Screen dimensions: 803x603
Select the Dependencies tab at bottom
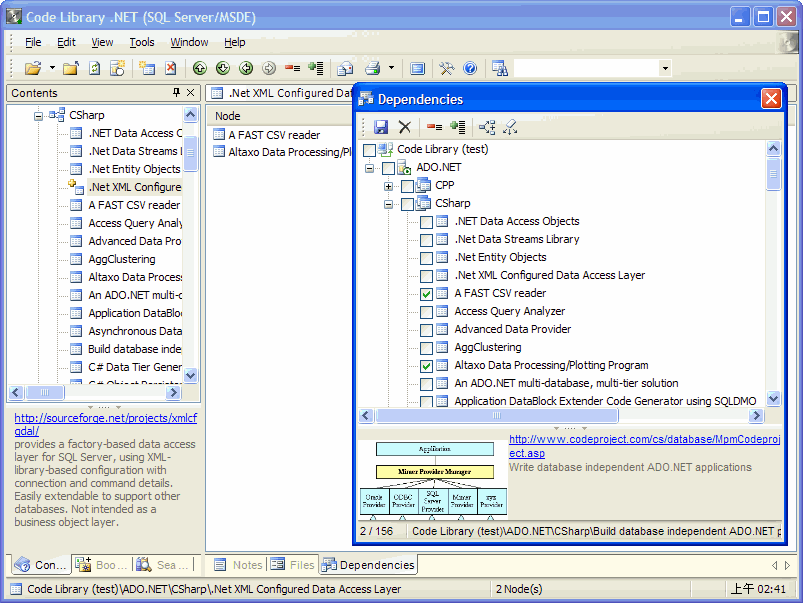[x=368, y=565]
